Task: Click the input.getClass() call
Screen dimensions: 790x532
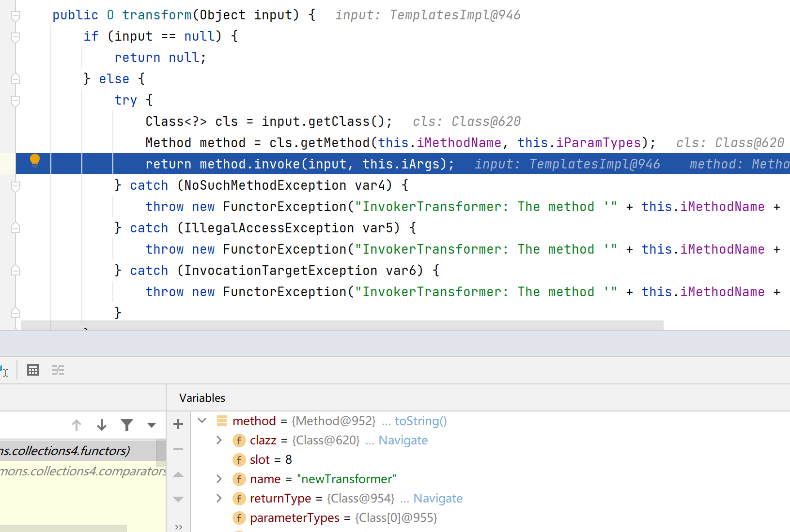Action: pyautogui.click(x=323, y=122)
